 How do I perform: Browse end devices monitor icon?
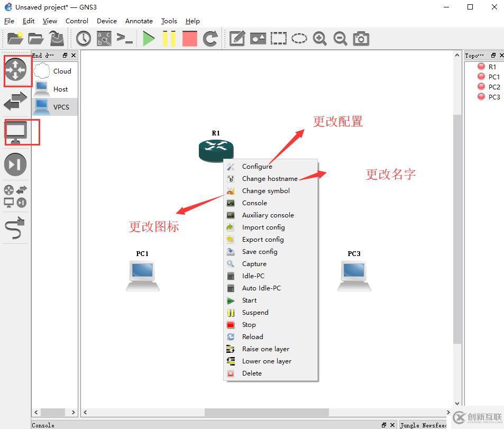15,132
